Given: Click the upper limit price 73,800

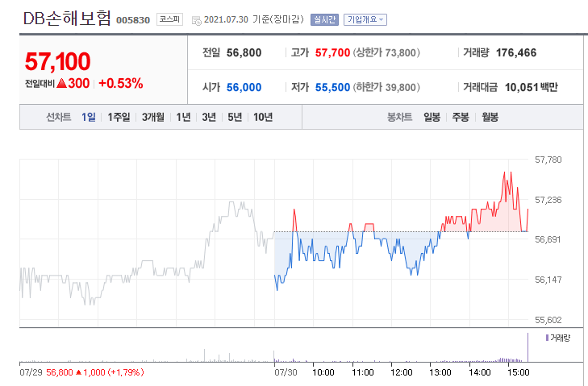Looking at the screenshot, I should coord(401,53).
